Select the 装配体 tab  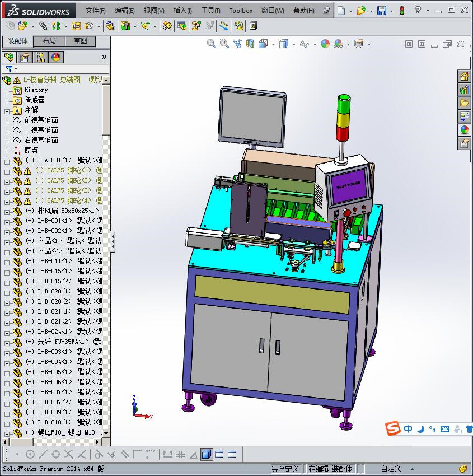17,41
